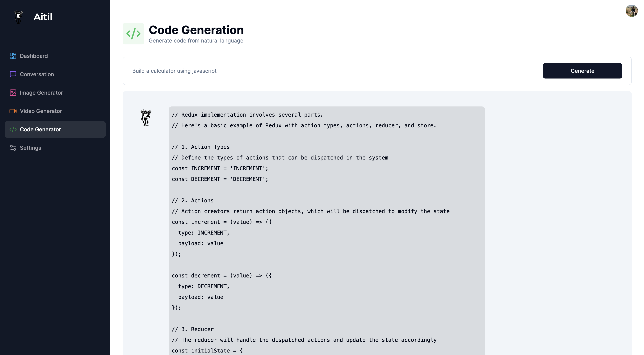Viewport: 644px width, 355px height.
Task: Click the Settings sliders icon
Action: click(x=13, y=148)
